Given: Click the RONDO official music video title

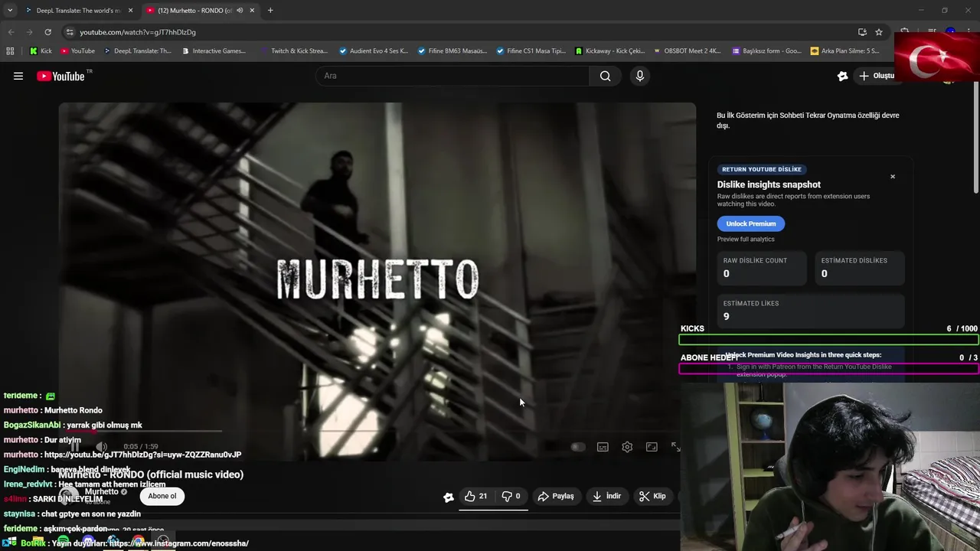Looking at the screenshot, I should click(151, 474).
